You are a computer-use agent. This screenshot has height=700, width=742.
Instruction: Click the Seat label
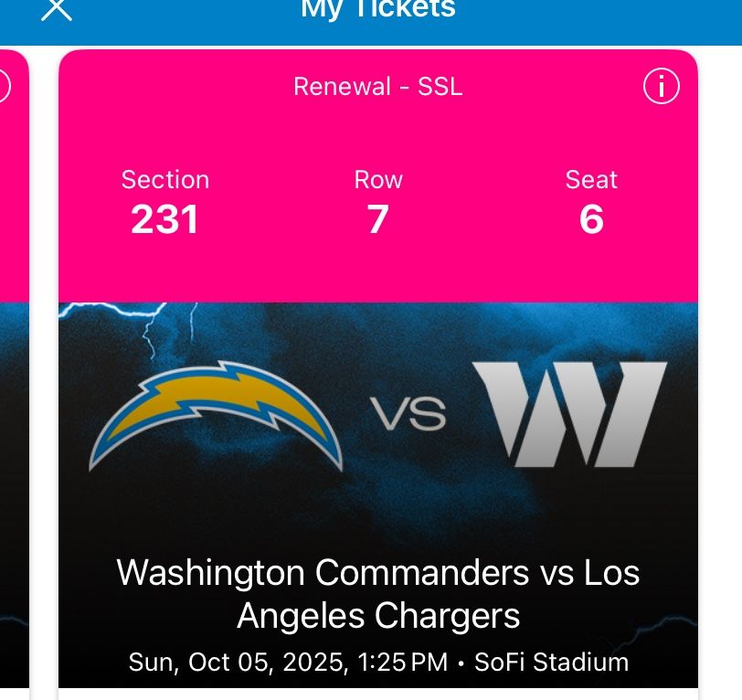[x=591, y=179]
